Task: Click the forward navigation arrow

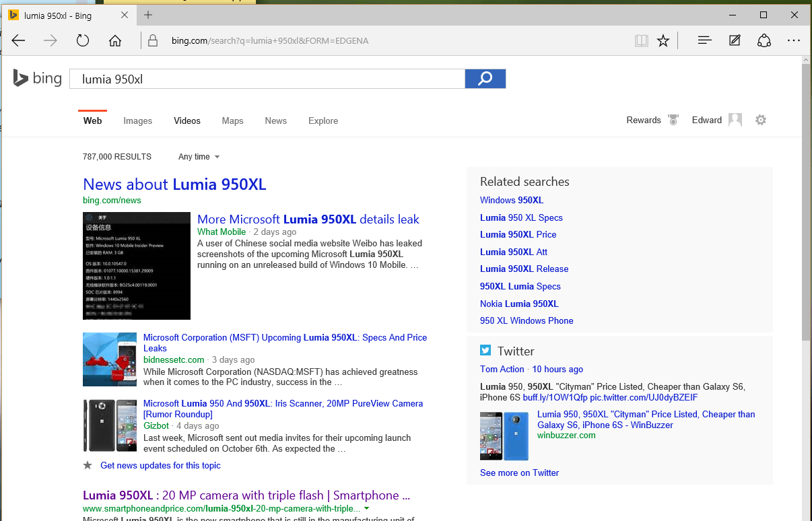Action: point(50,41)
